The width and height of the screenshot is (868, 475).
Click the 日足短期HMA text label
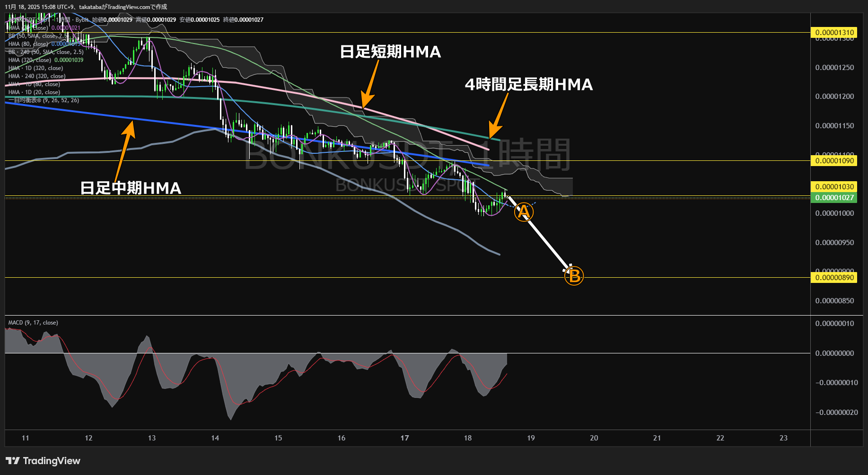point(391,52)
